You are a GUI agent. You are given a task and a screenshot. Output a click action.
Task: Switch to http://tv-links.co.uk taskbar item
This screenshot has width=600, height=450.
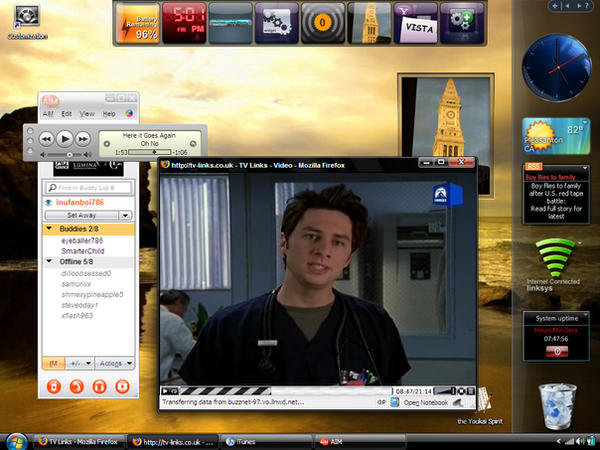coord(172,442)
